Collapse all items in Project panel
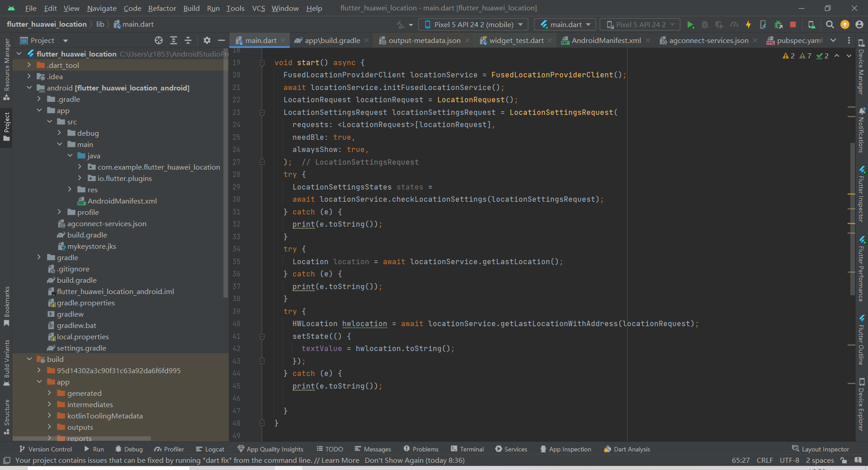The width and height of the screenshot is (868, 470). pos(188,40)
